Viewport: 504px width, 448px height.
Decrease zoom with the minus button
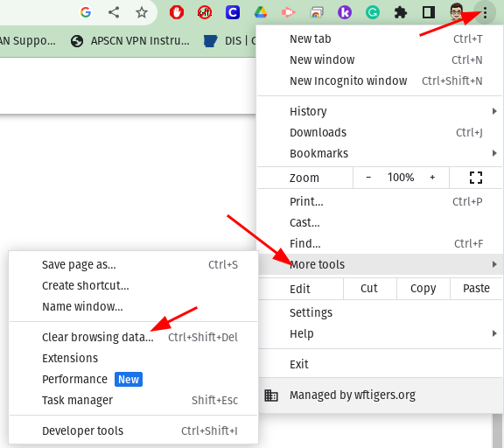pos(368,178)
